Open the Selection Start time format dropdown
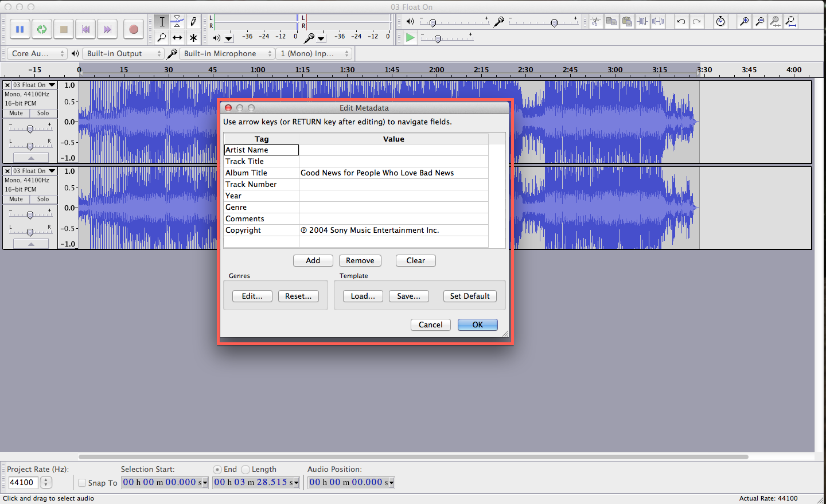Image resolution: width=826 pixels, height=504 pixels. 205,483
